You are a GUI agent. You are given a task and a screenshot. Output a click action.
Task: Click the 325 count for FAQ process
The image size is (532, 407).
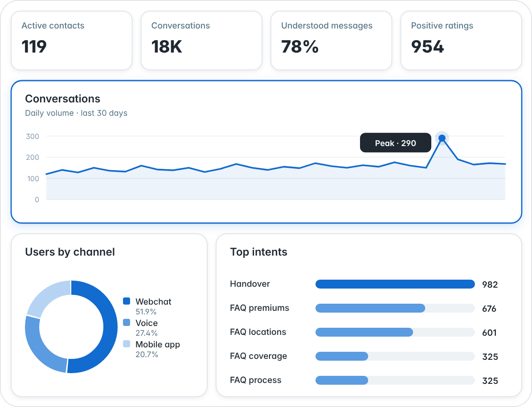tap(490, 381)
